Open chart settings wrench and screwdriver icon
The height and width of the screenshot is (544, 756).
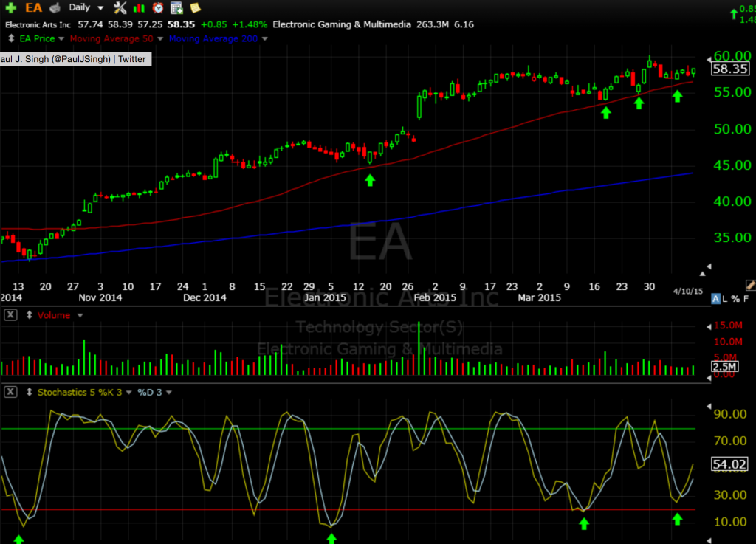pos(120,7)
